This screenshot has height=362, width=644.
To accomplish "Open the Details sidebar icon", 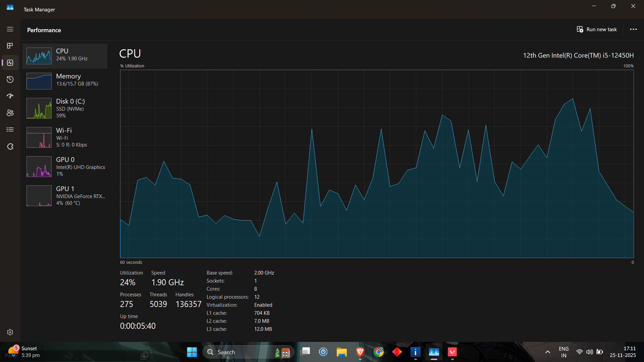I will (x=10, y=130).
